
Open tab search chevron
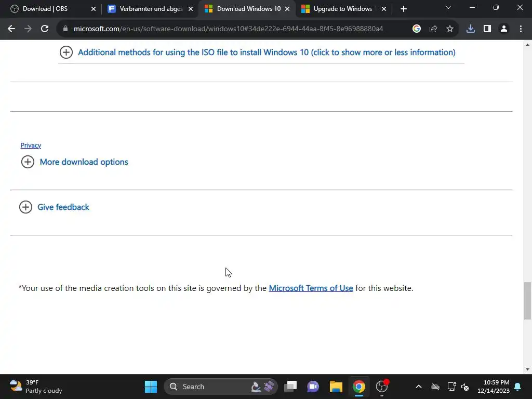448,7
